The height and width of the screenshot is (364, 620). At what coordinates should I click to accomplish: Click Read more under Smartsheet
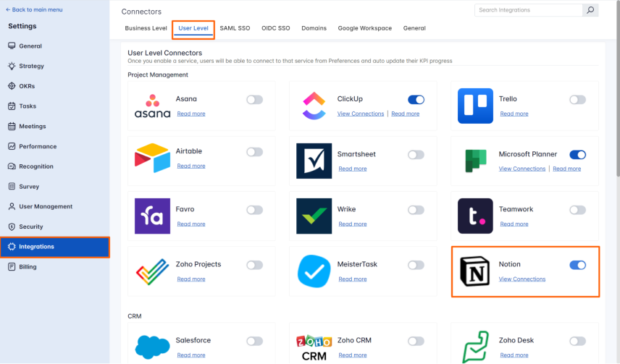click(x=352, y=169)
